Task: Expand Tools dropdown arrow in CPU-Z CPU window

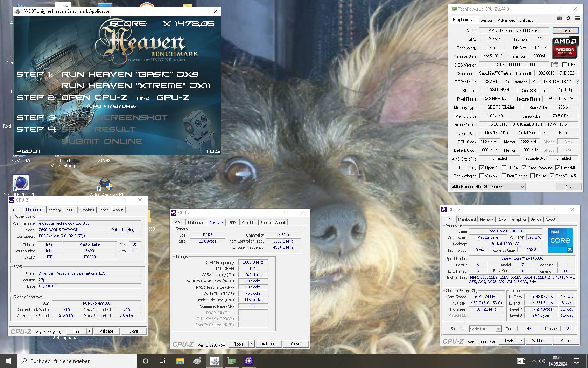Action: pyautogui.click(x=521, y=341)
